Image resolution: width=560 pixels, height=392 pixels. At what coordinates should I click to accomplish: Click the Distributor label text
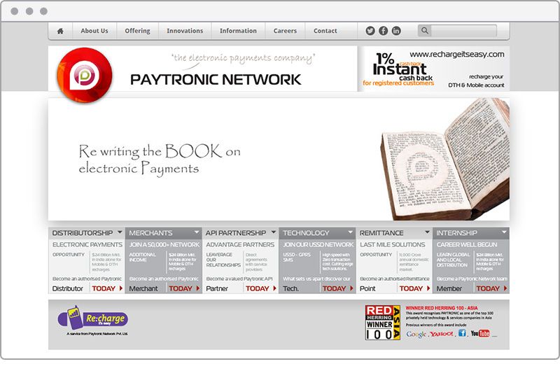67,288
